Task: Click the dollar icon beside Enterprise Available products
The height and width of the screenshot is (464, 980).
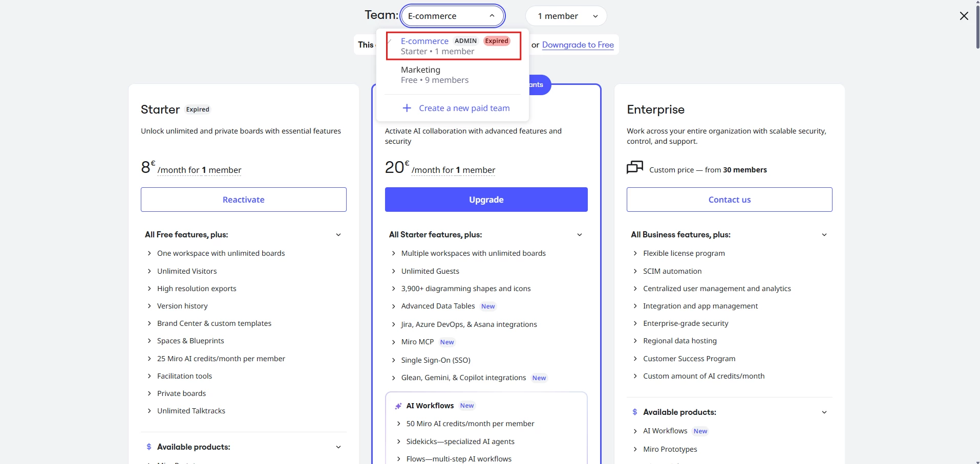Action: (635, 412)
